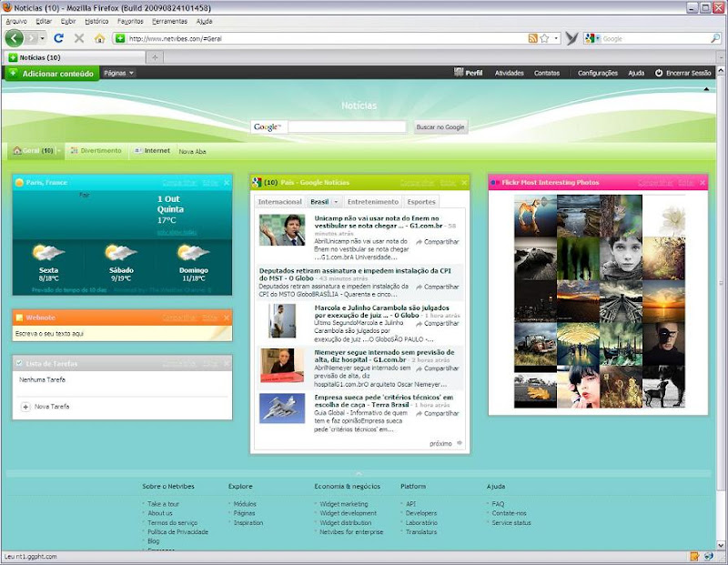Switch to the Divertimento tab
This screenshot has height=565, width=728.
point(96,151)
